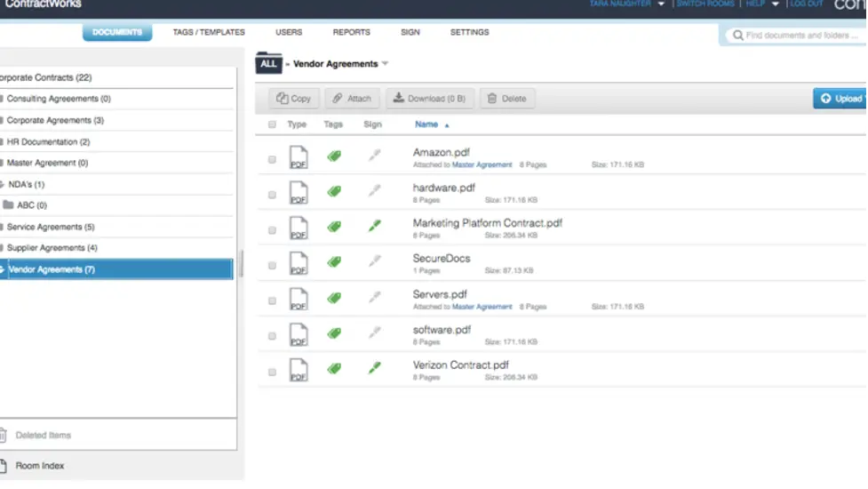
Task: Click the Upload button
Action: [x=840, y=99]
